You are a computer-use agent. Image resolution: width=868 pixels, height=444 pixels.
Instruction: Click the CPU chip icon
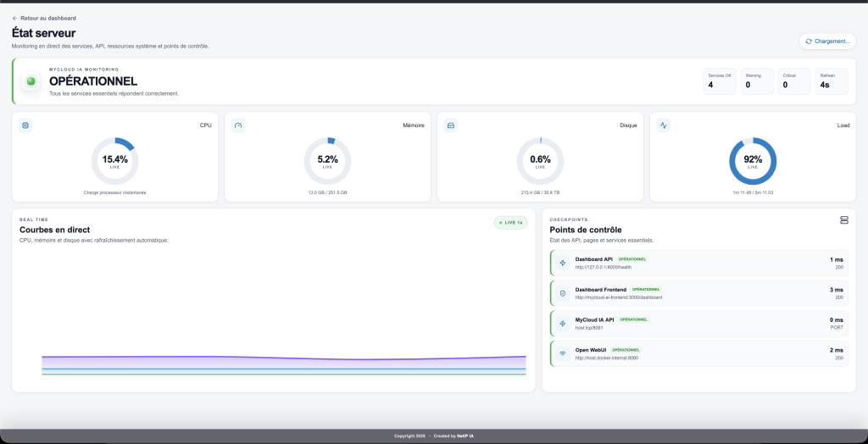pos(25,125)
